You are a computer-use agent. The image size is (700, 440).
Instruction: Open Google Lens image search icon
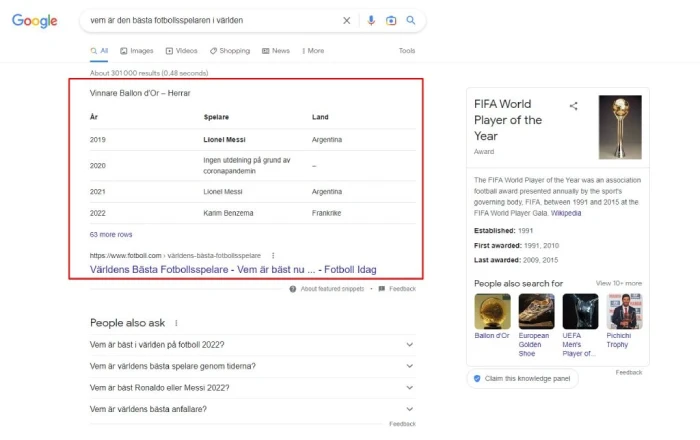pos(391,20)
